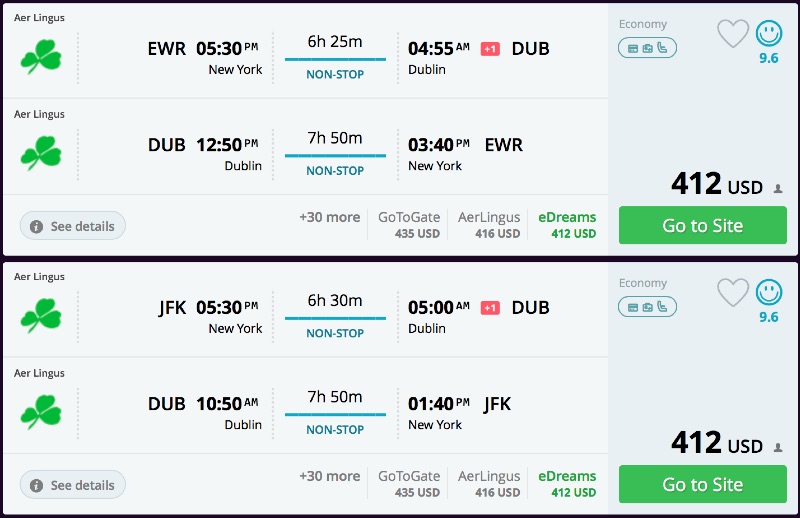Expand See details for the EWR itinerary
The image size is (800, 518).
click(73, 226)
